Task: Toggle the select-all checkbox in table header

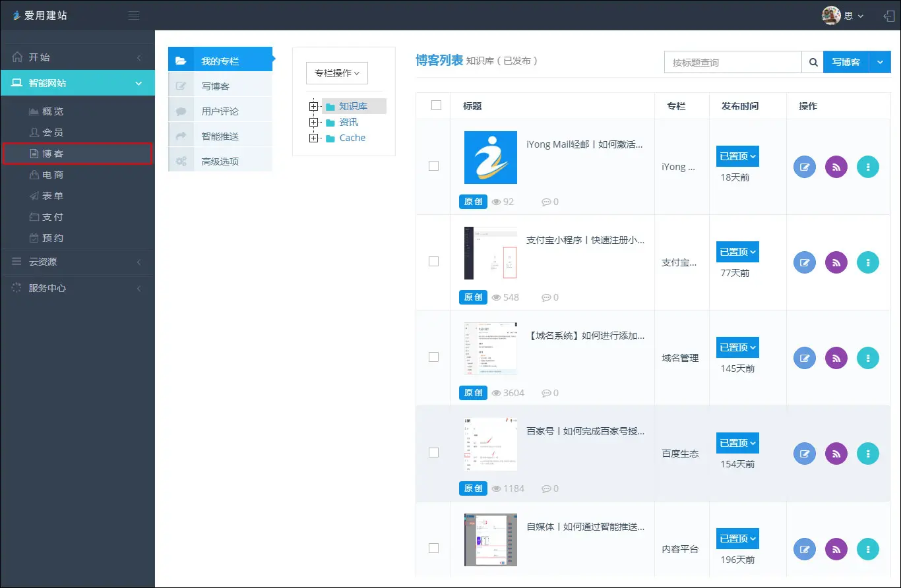Action: (x=436, y=105)
